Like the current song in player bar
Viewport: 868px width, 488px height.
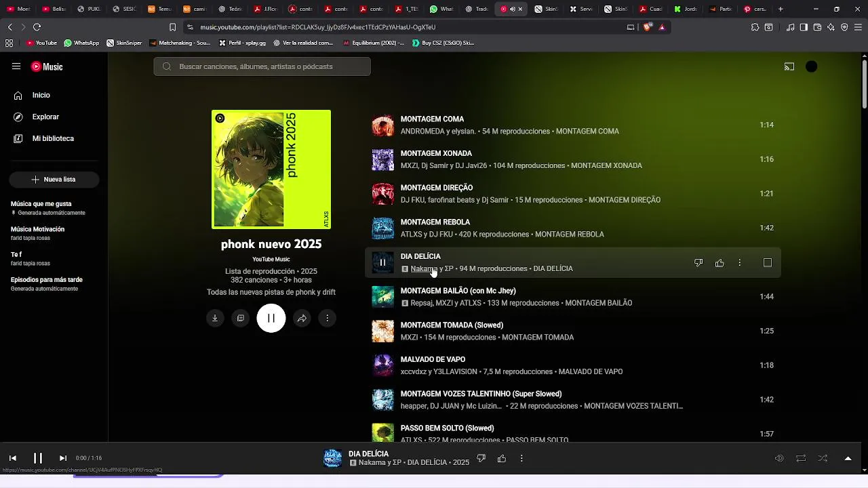(502, 458)
